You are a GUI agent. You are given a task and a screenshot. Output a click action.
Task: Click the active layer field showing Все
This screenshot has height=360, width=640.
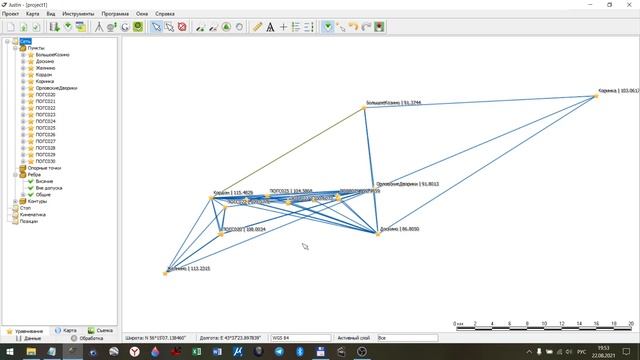tap(407, 338)
